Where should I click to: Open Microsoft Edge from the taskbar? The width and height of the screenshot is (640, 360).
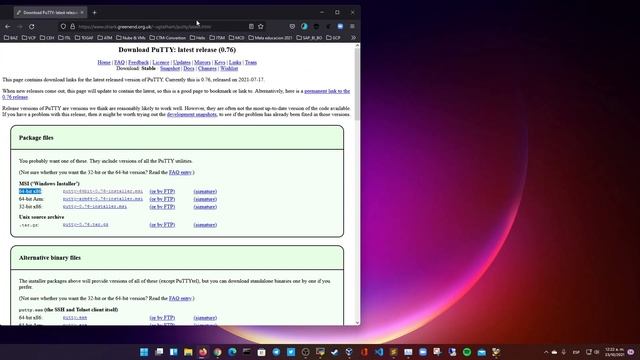(232, 352)
